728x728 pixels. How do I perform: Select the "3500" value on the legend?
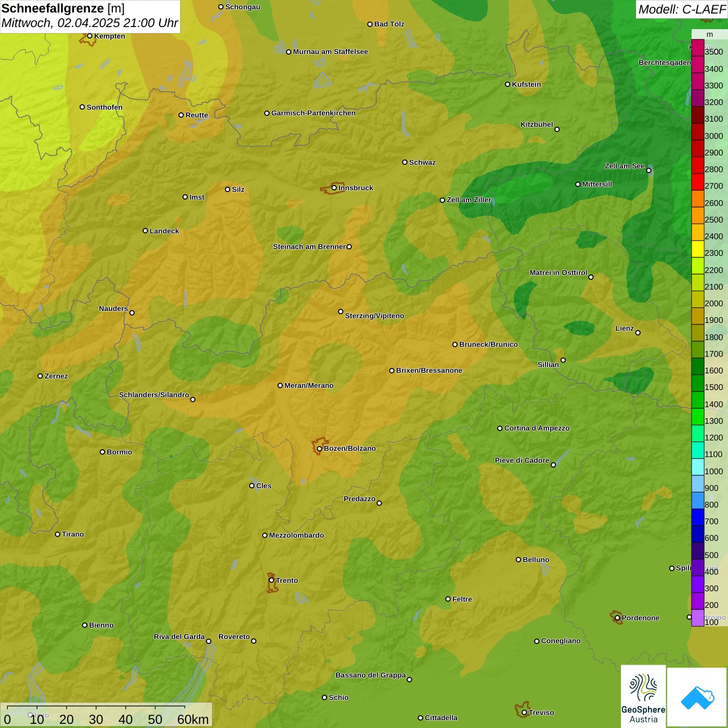tap(714, 52)
